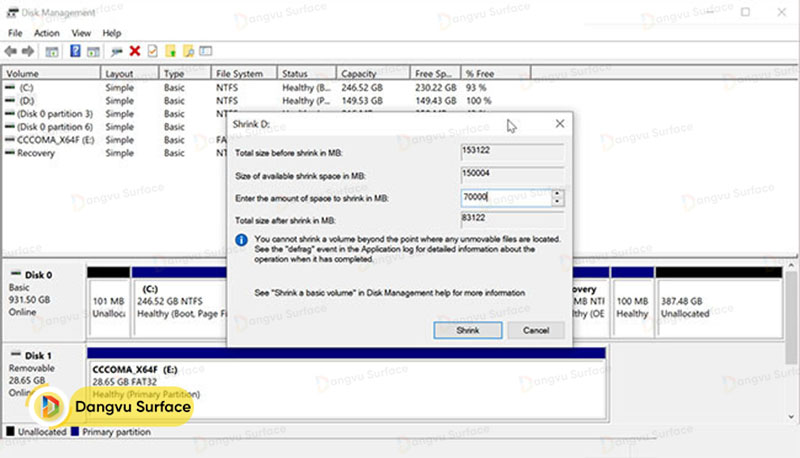The height and width of the screenshot is (458, 800).
Task: Sort by Type column header
Action: pyautogui.click(x=185, y=73)
